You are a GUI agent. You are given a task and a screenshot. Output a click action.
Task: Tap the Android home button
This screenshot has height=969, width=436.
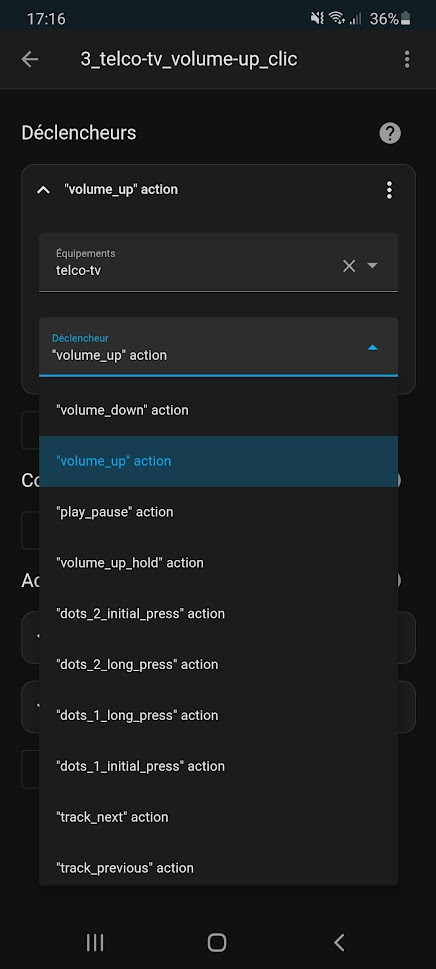click(x=217, y=942)
